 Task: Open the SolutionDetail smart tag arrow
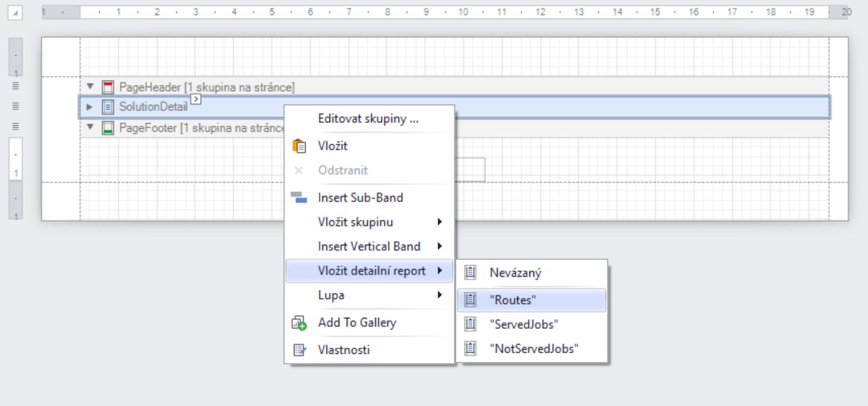pyautogui.click(x=196, y=100)
